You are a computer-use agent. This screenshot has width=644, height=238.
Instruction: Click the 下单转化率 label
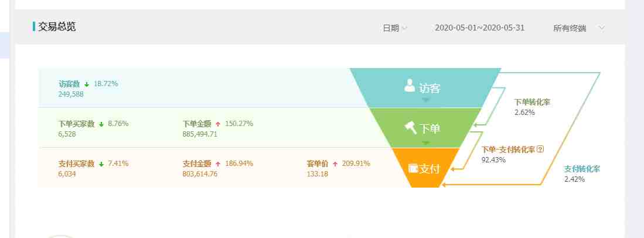pos(532,102)
